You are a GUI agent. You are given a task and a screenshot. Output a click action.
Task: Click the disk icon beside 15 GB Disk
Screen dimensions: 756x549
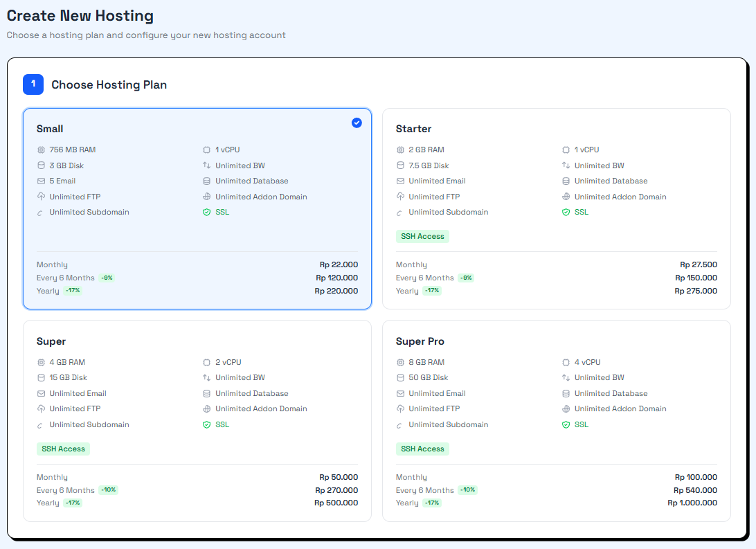coord(41,377)
